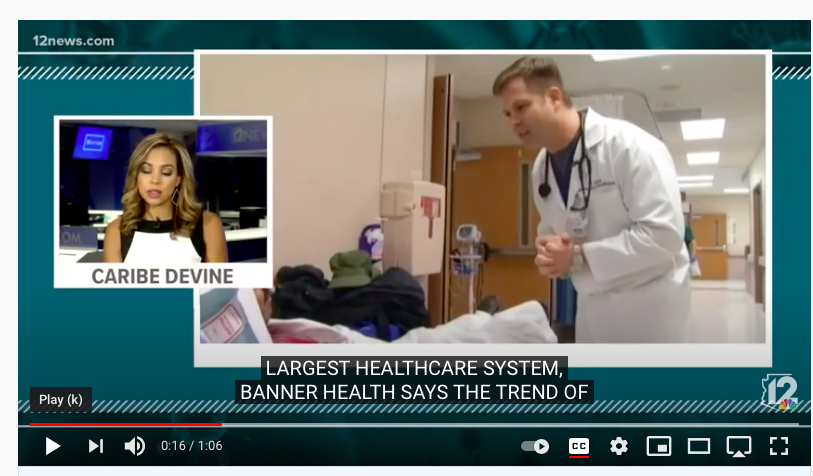The image size is (813, 476).
Task: Click the red played portion of progress bar
Action: point(120,425)
